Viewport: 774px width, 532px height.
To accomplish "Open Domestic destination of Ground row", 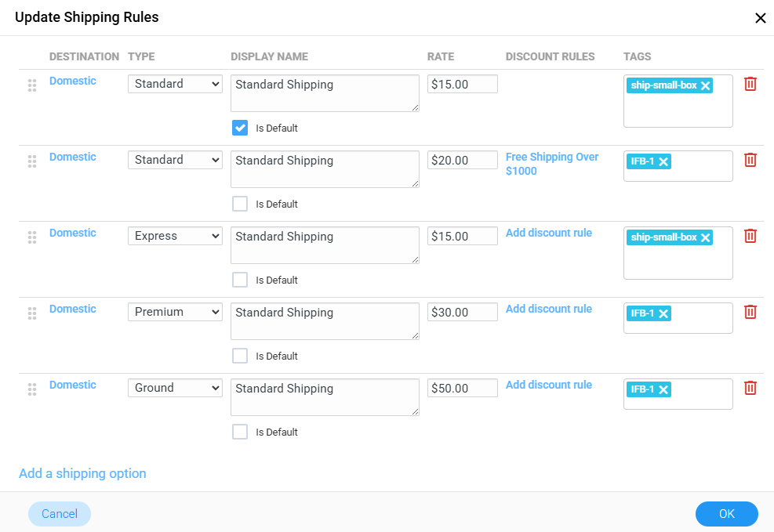I will 73,385.
